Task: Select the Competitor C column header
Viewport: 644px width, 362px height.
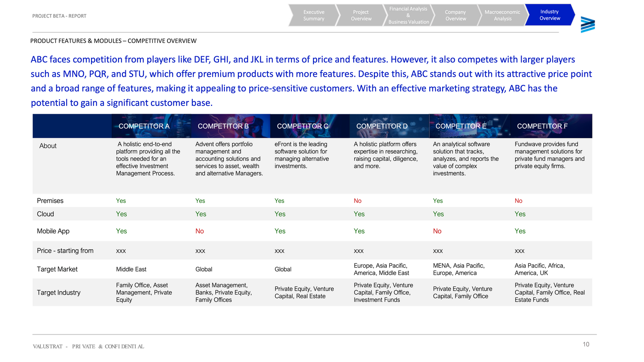Action: (x=303, y=126)
